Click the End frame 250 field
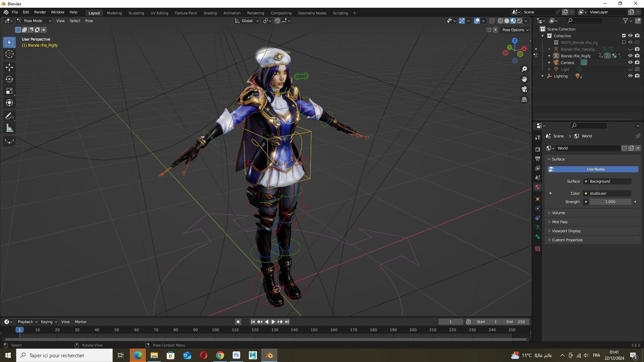This screenshot has height=362, width=644. 516,322
